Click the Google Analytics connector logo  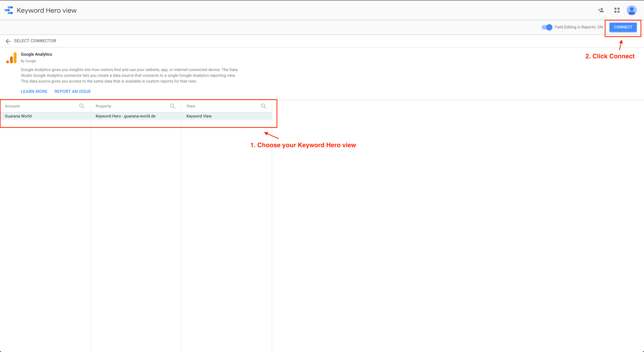tap(11, 58)
